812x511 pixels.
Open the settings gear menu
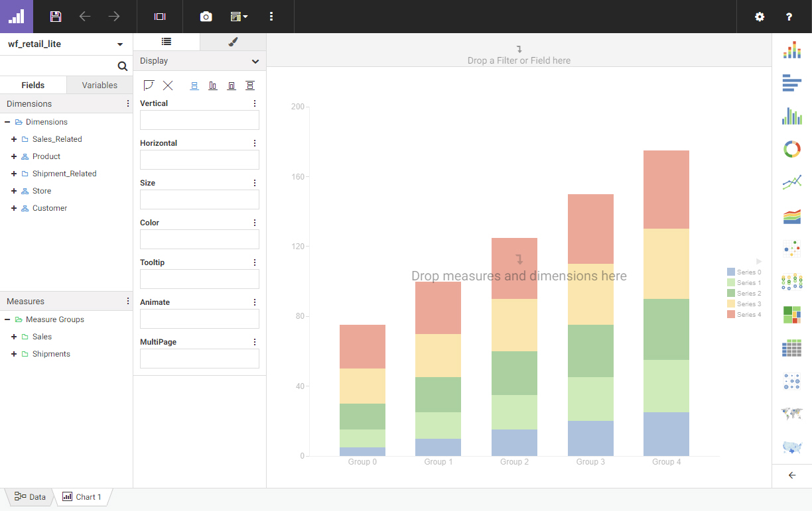760,17
